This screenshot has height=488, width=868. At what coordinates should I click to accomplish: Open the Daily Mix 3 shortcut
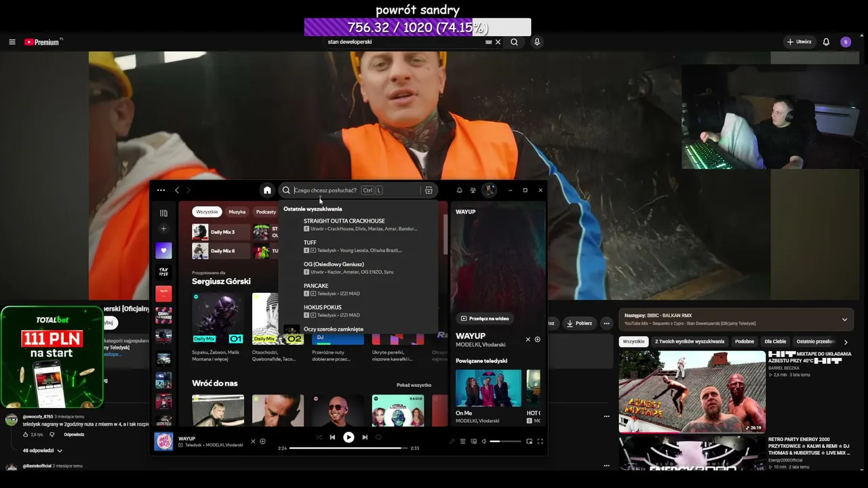click(220, 232)
